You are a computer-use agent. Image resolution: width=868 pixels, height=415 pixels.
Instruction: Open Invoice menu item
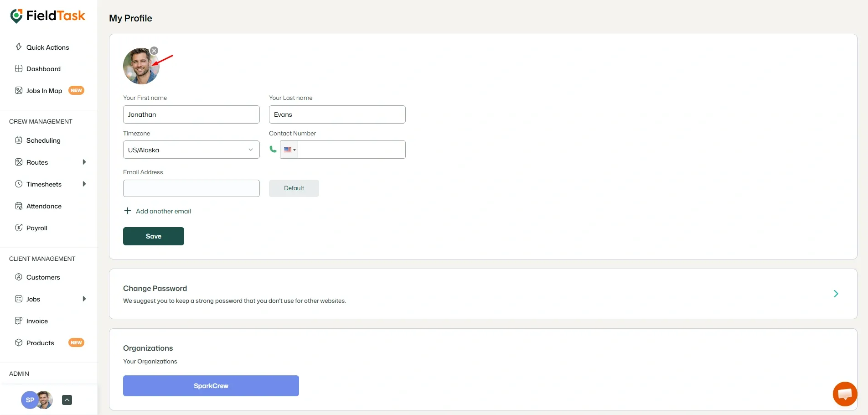(x=37, y=321)
